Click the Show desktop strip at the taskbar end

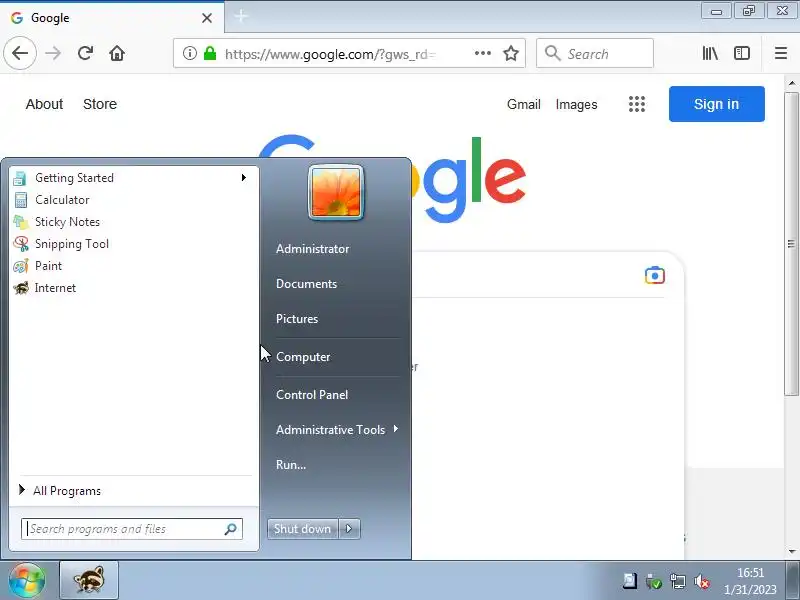[x=794, y=580]
